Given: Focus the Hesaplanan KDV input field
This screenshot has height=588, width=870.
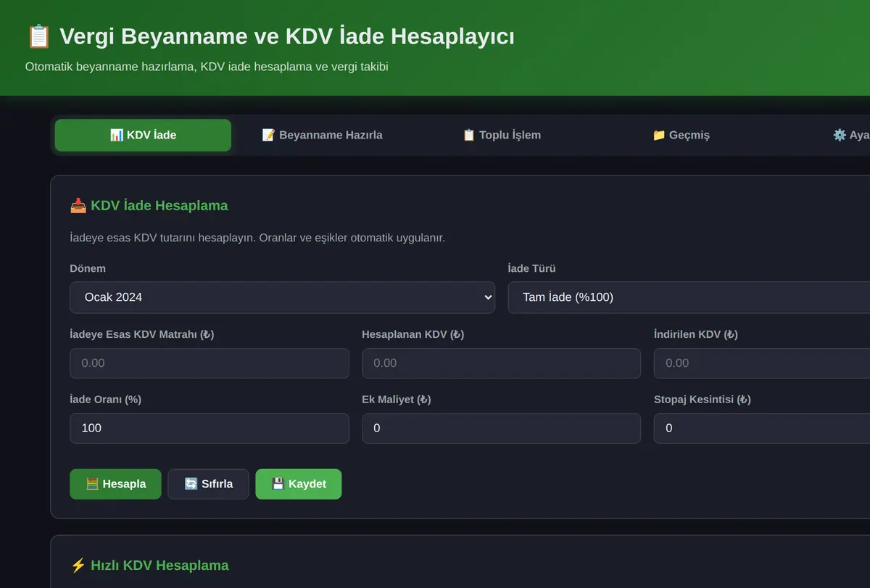Looking at the screenshot, I should 502,363.
